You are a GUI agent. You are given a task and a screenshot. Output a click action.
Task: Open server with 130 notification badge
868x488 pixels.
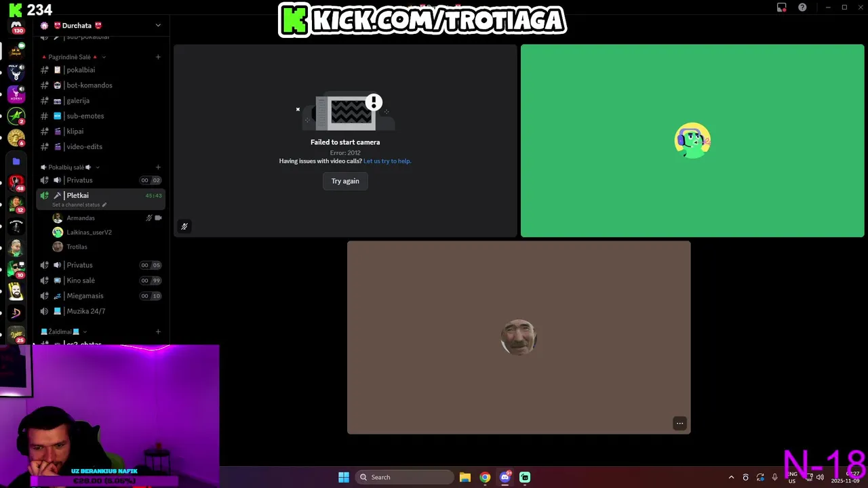[x=16, y=28]
